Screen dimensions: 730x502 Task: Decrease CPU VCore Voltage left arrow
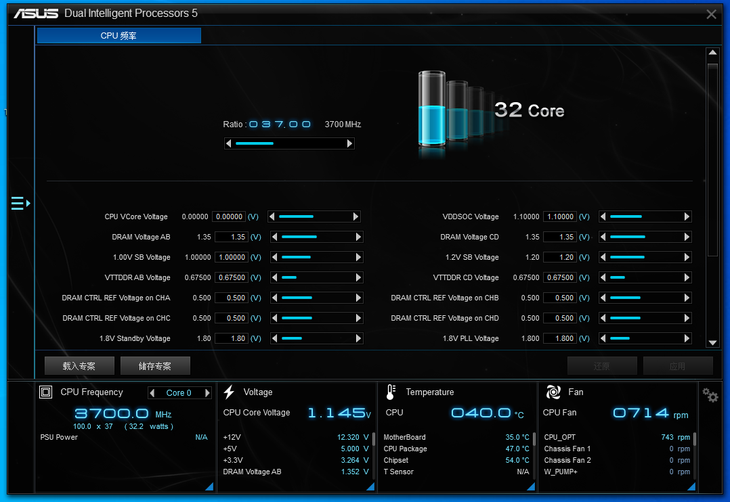click(x=272, y=217)
